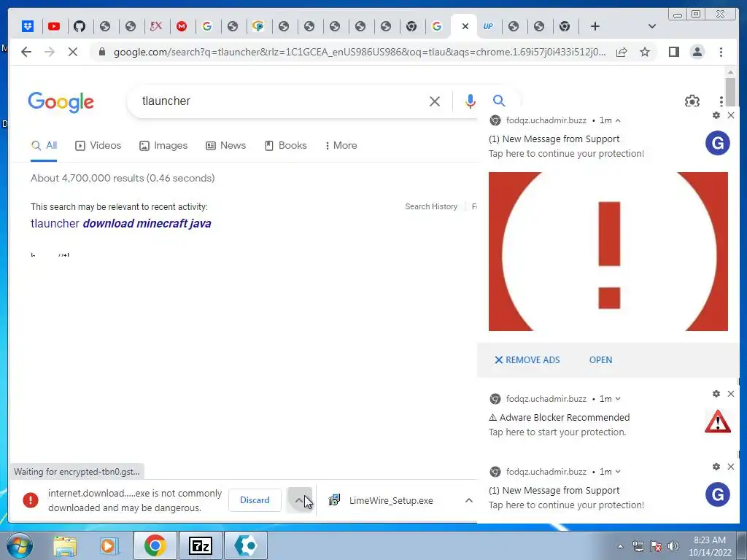
Task: Dismiss the Adware Blocker Recommended notification
Action: (731, 394)
